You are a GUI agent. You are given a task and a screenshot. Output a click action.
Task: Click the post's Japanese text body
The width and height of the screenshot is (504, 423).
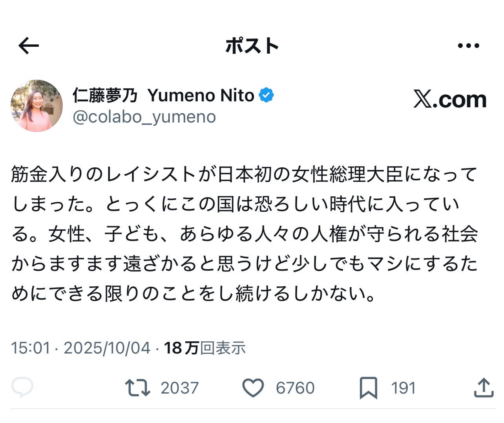tap(244, 234)
